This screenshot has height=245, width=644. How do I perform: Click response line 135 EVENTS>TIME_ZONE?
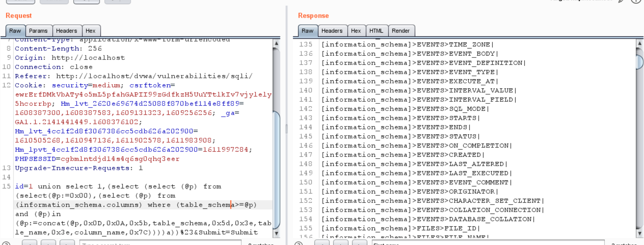click(x=408, y=45)
